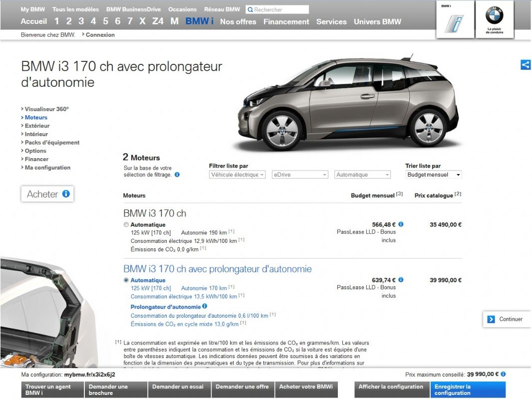Click Trouver un agent BMW i
The width and height of the screenshot is (532, 399).
(52, 390)
